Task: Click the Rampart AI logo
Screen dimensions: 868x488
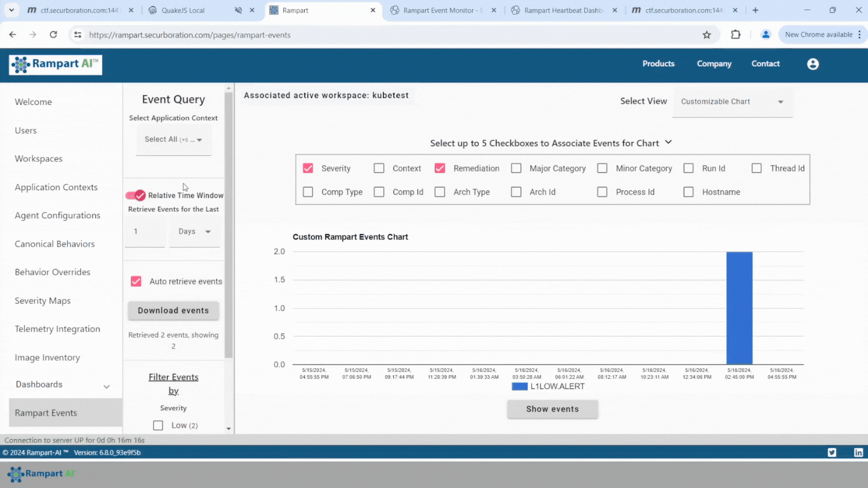Action: click(x=55, y=65)
